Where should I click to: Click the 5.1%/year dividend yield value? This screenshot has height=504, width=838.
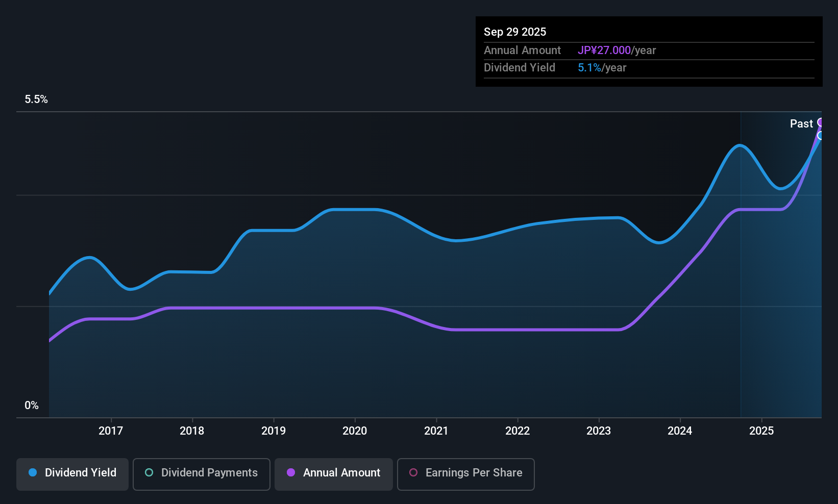pyautogui.click(x=602, y=68)
